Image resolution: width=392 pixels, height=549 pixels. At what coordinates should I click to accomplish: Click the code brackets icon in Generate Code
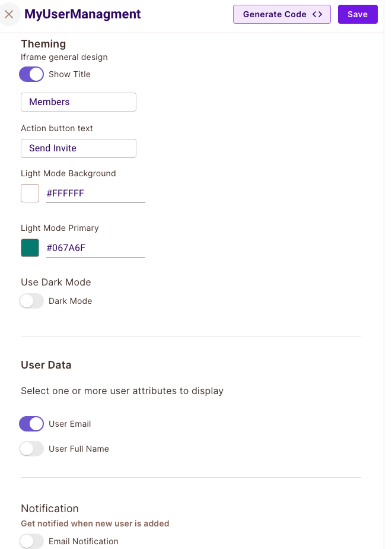(317, 14)
